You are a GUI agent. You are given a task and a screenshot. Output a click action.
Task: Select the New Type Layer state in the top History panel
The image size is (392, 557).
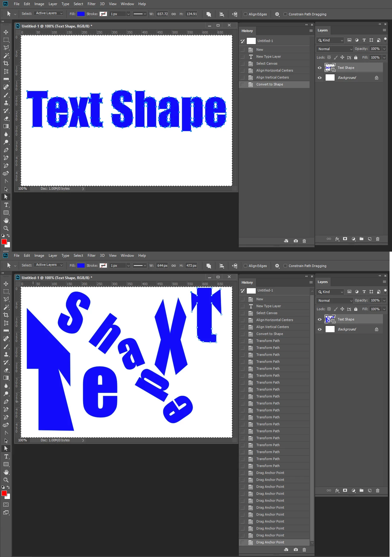pyautogui.click(x=275, y=56)
